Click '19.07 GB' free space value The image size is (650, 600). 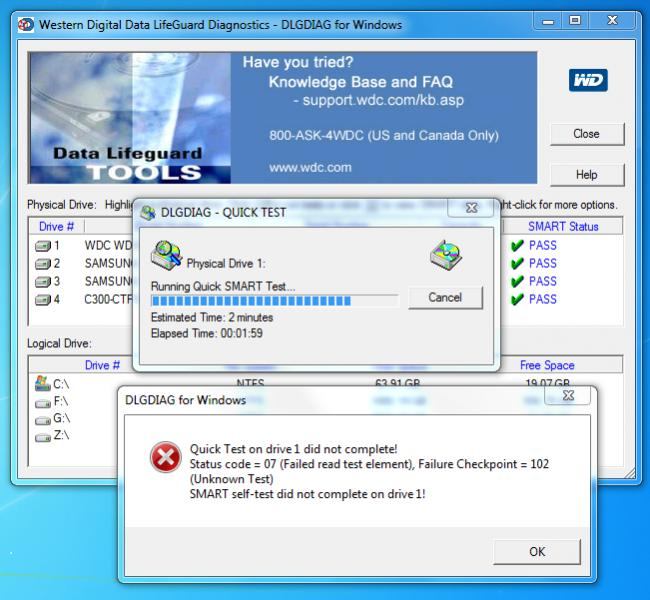547,382
